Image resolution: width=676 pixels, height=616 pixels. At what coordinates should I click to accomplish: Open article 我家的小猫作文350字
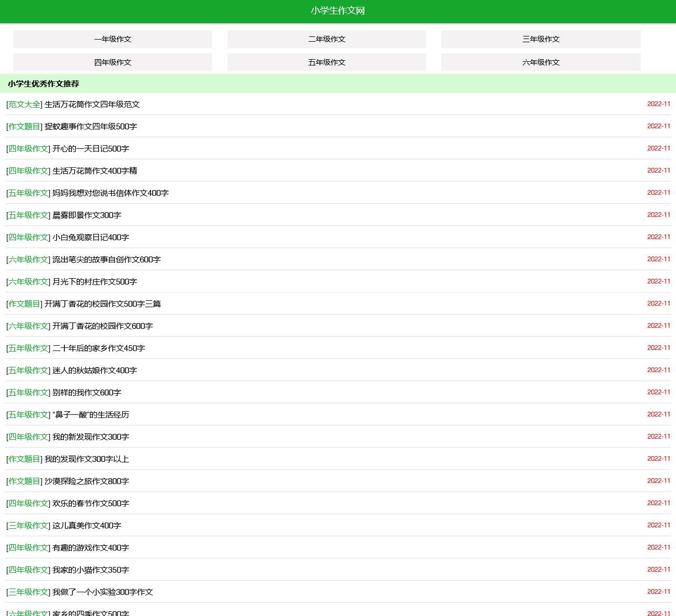click(91, 570)
